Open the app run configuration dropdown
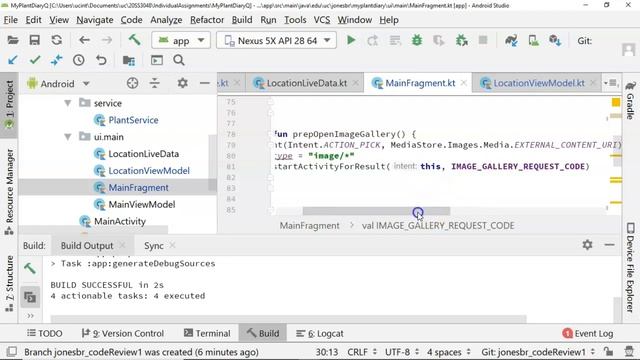The width and height of the screenshot is (640, 360). tap(181, 40)
